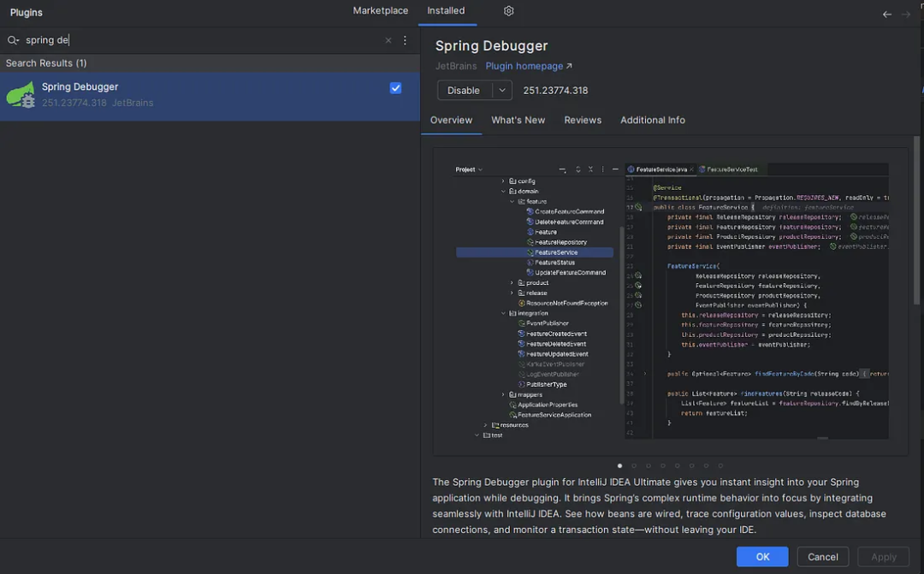This screenshot has width=924, height=574.
Task: Select the third screenshot carousel dot
Action: tap(649, 465)
